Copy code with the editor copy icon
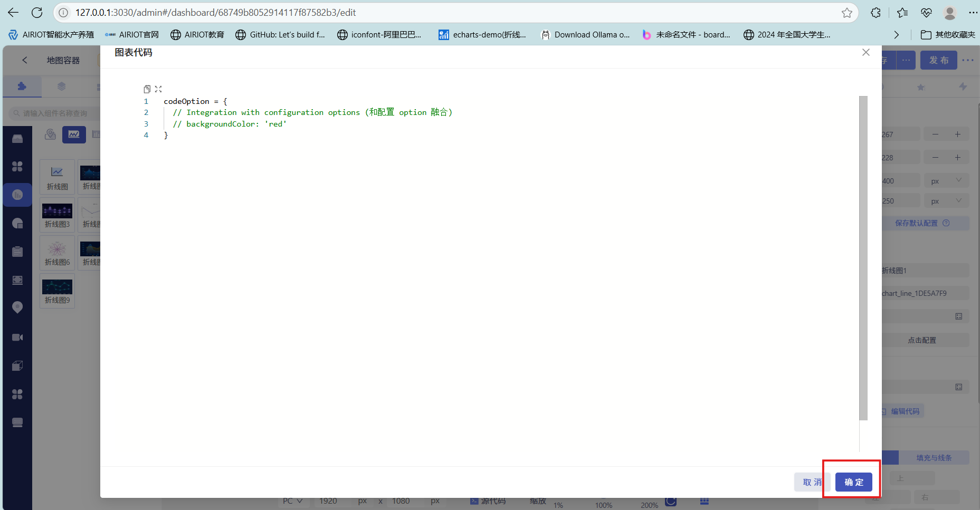Image resolution: width=980 pixels, height=510 pixels. [x=147, y=89]
